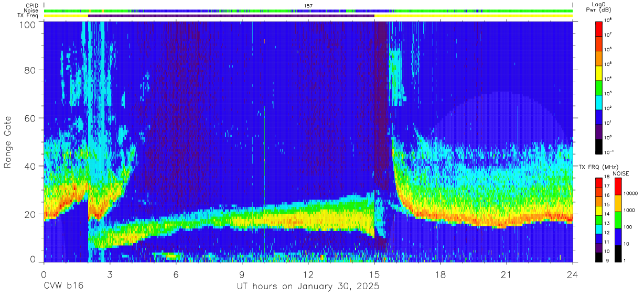Click the UT hours on January 30, 2025 label
644x297 pixels.
pos(307,286)
